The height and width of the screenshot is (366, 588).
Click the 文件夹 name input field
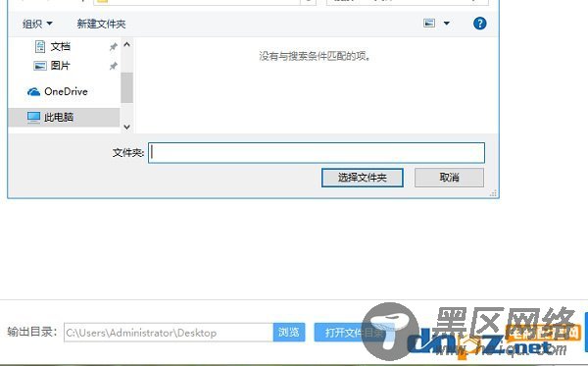point(317,153)
